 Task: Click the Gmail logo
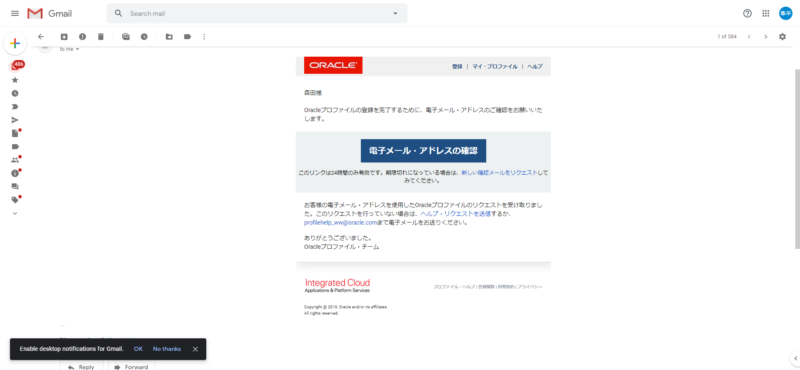pyautogui.click(x=49, y=14)
